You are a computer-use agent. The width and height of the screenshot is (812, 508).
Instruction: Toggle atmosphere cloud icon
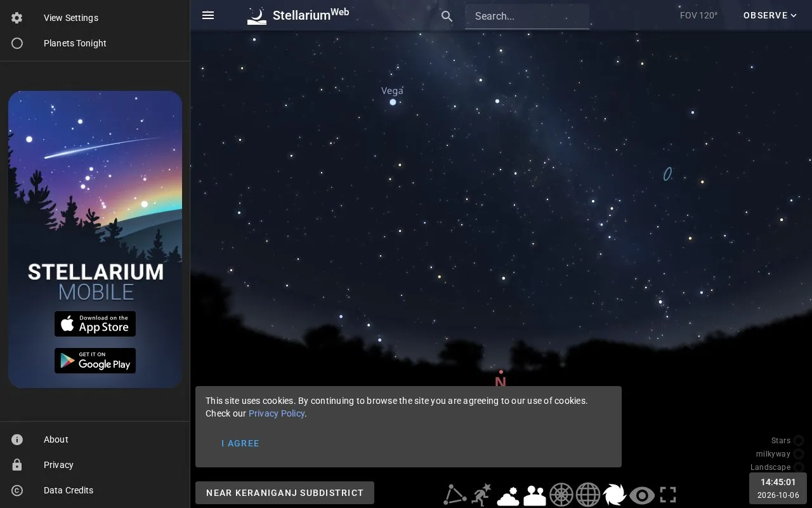pos(508,495)
